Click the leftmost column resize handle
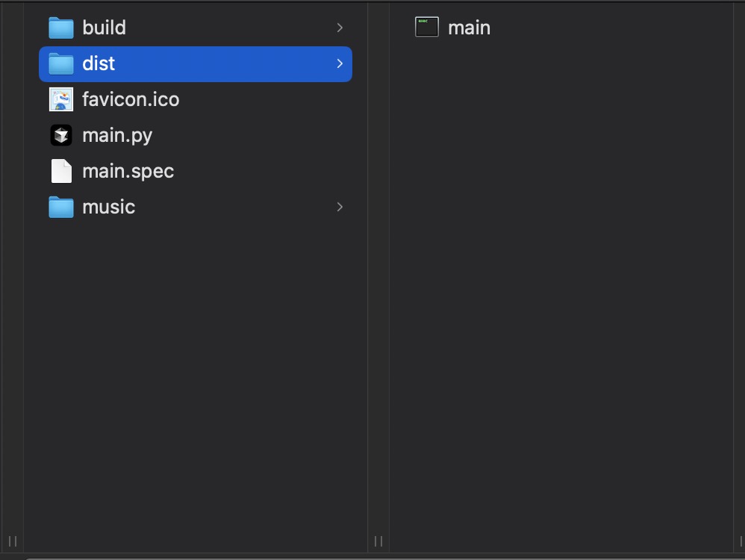The height and width of the screenshot is (560, 745). tap(13, 541)
